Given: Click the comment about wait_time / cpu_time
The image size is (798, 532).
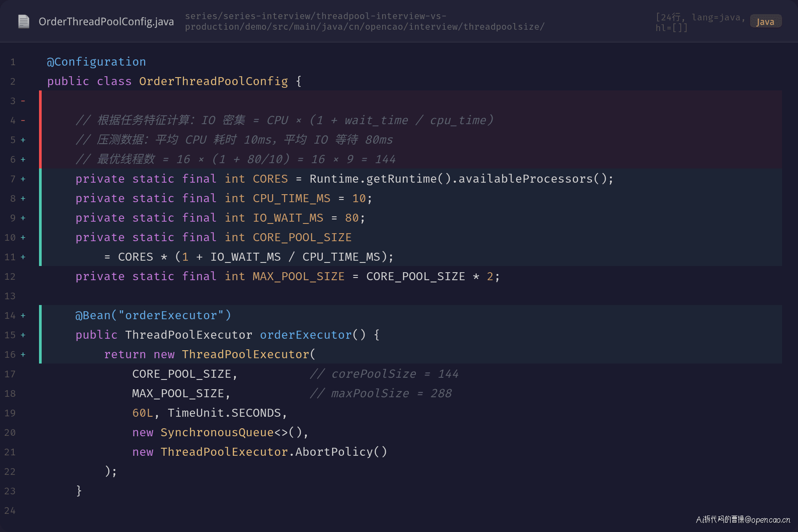Looking at the screenshot, I should pyautogui.click(x=284, y=120).
